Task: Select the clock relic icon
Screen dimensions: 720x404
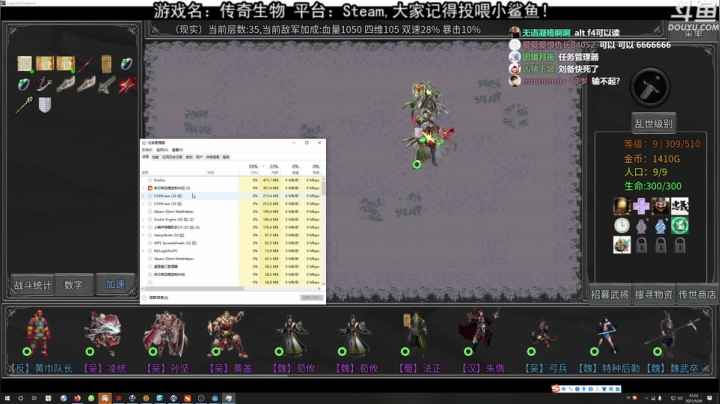Action: click(622, 225)
